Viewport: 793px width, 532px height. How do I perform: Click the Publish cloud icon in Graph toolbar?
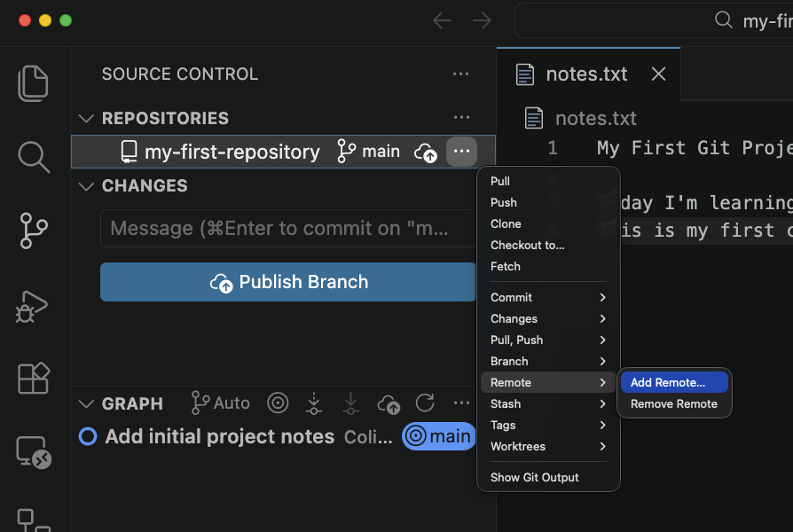click(389, 404)
